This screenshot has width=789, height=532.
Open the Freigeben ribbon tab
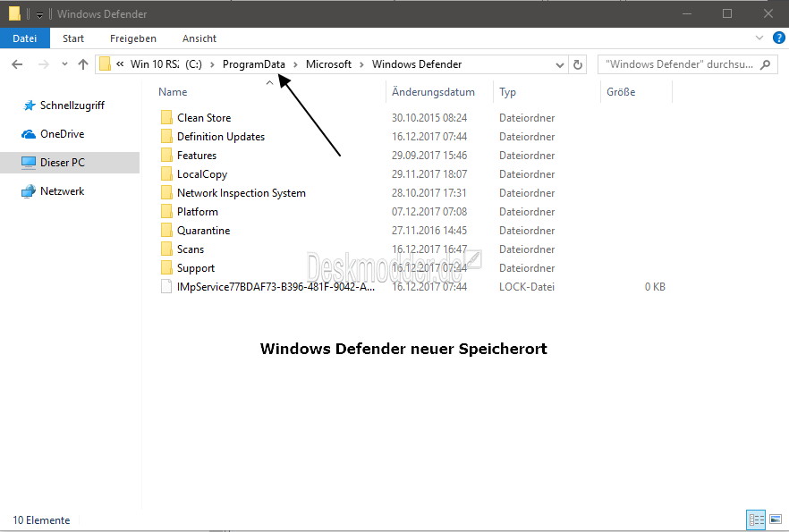point(132,38)
